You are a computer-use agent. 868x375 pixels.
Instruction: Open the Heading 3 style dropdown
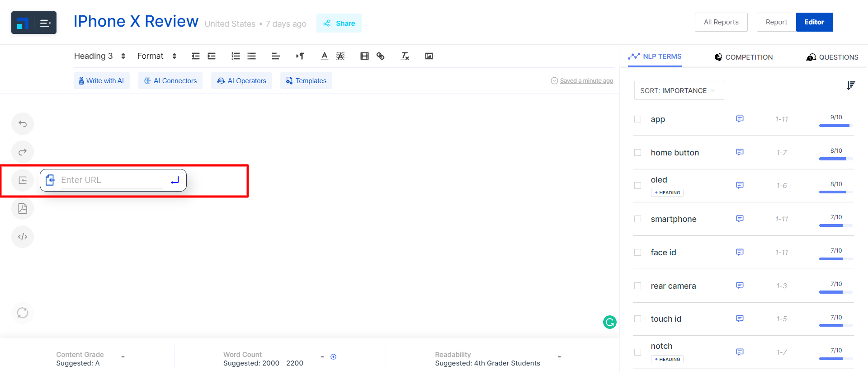[100, 56]
